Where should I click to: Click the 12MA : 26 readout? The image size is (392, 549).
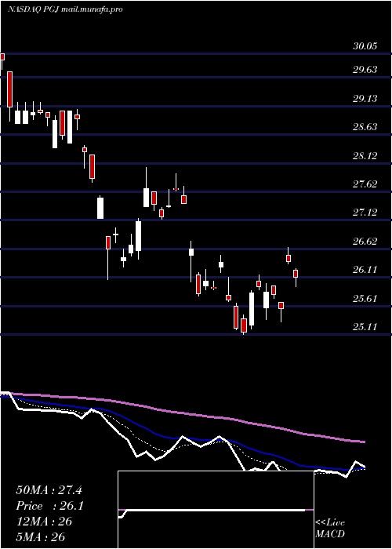(x=44, y=522)
